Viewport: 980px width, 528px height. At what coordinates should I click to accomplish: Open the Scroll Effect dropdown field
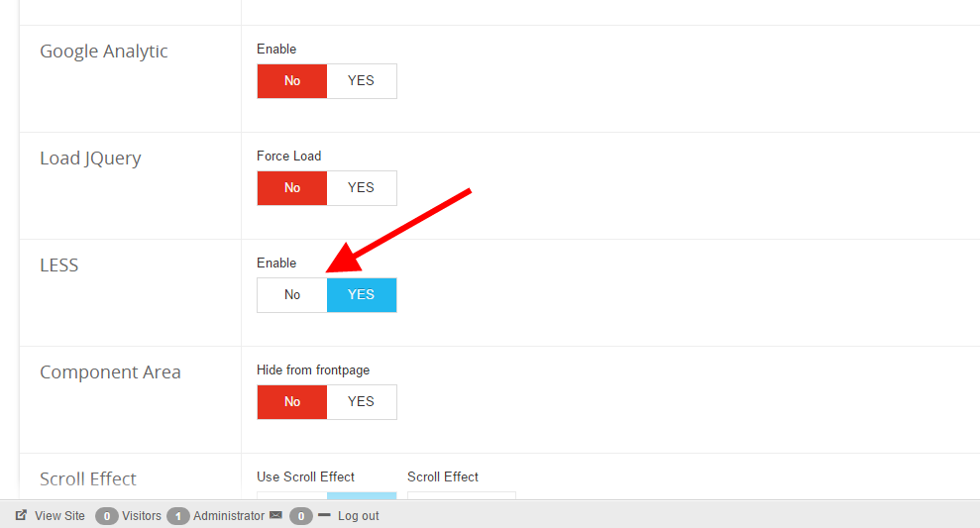coord(461,495)
